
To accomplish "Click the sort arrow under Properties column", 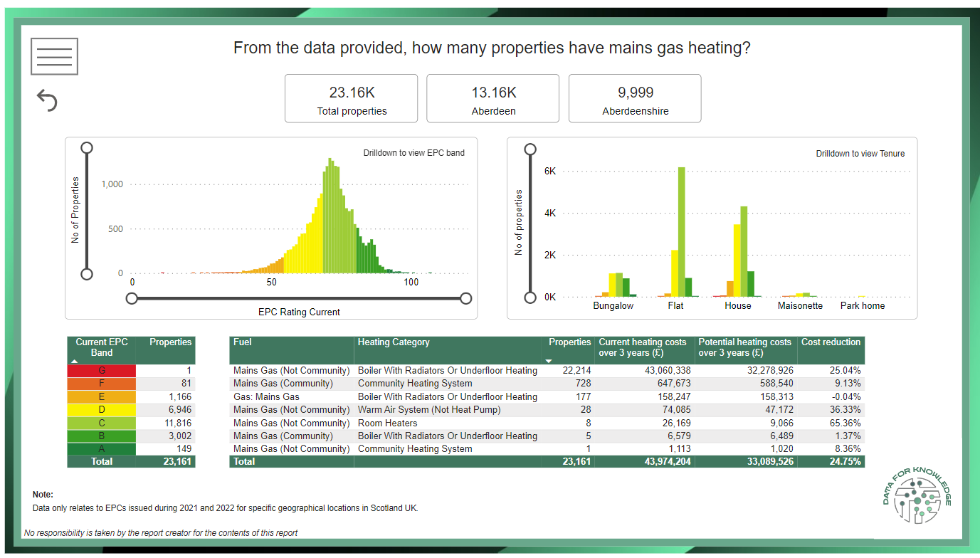I will (x=548, y=361).
